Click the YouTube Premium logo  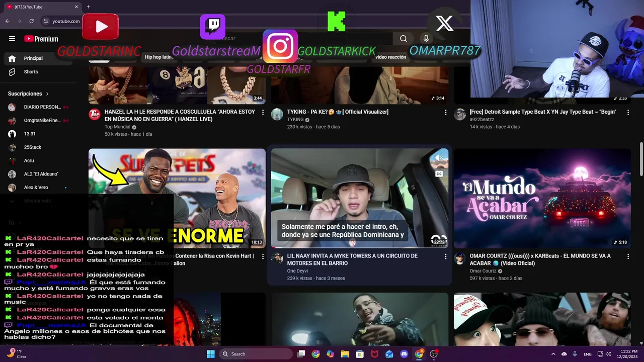point(41,39)
